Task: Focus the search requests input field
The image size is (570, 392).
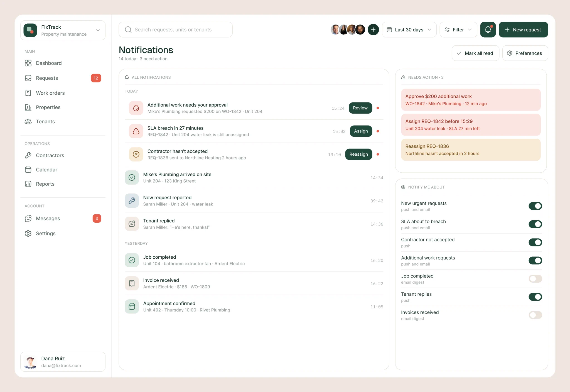Action: (176, 30)
